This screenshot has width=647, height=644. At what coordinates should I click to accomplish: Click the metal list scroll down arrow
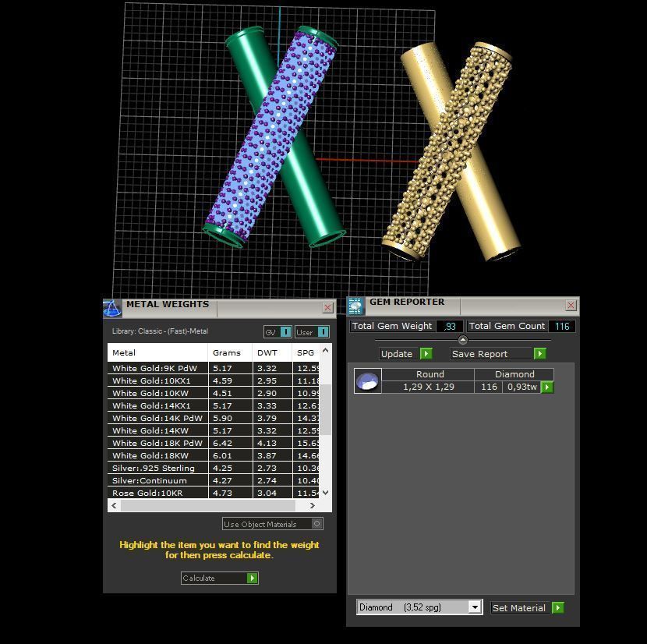click(326, 493)
